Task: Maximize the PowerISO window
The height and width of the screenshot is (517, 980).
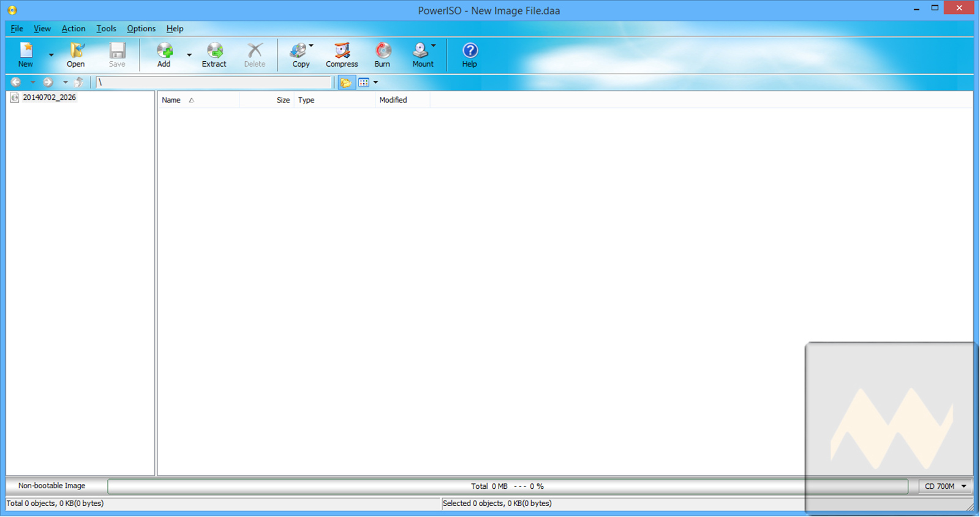Action: tap(935, 8)
